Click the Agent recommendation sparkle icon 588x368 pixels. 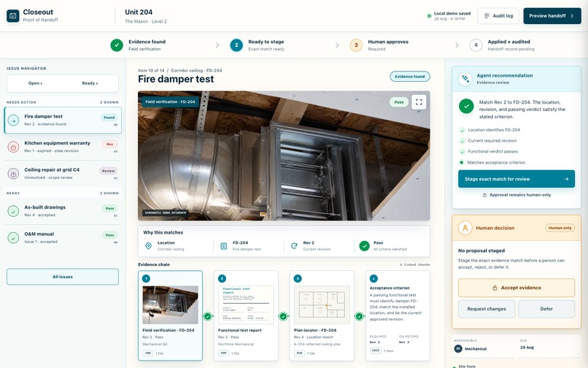click(465, 79)
